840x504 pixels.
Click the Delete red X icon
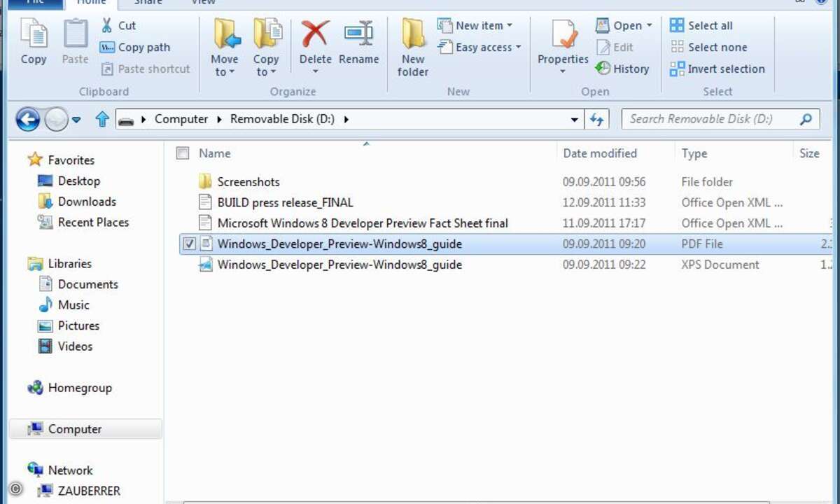tap(315, 34)
